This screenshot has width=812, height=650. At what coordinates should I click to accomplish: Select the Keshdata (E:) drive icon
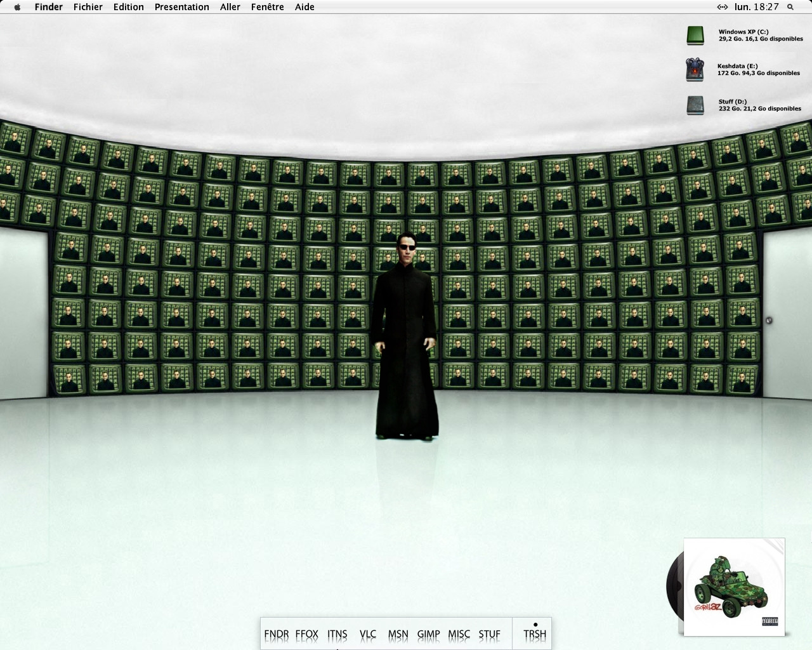click(695, 69)
